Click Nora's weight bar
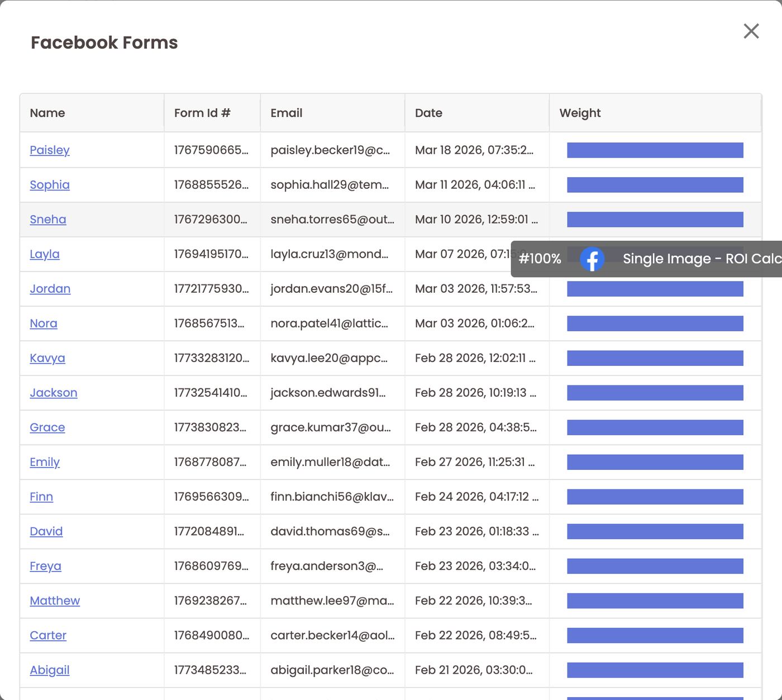 (655, 323)
